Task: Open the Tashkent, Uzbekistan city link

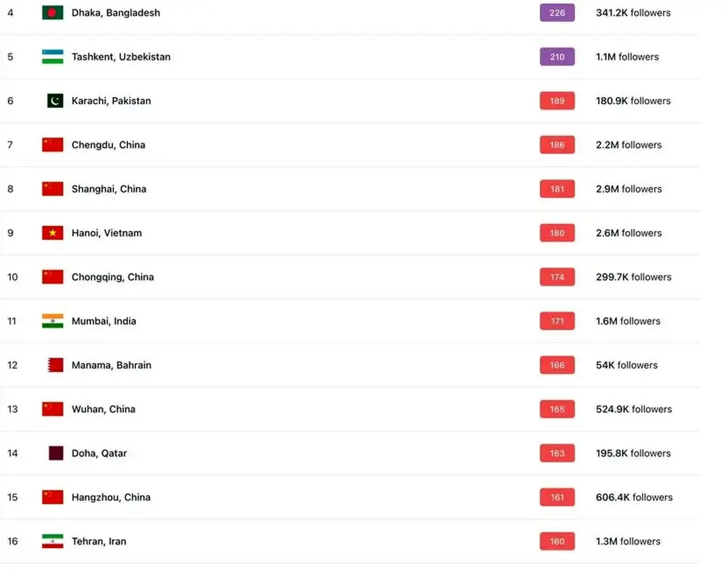Action: [x=121, y=57]
